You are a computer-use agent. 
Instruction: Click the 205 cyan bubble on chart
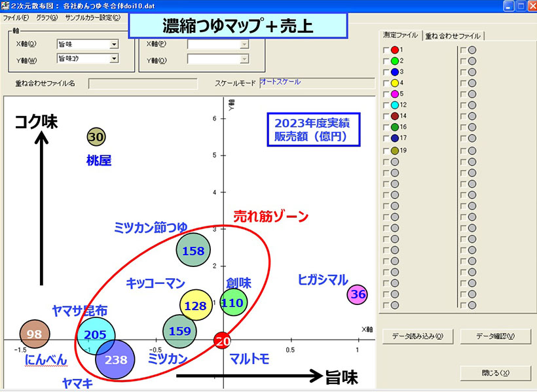[96, 334]
